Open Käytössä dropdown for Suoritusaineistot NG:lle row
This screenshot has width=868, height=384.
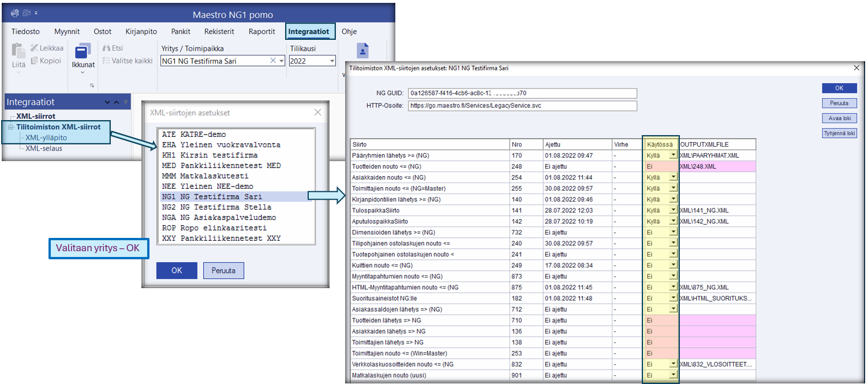tap(673, 298)
